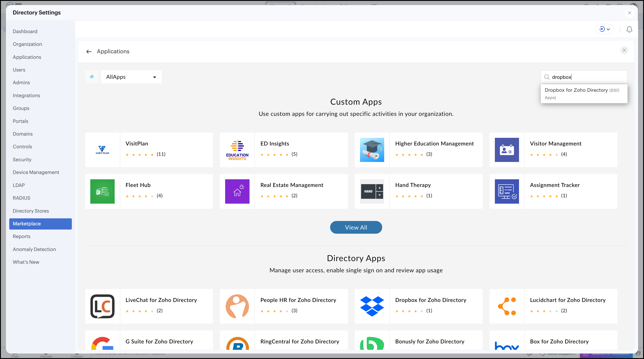Open the VisitPlan app title

coord(136,144)
